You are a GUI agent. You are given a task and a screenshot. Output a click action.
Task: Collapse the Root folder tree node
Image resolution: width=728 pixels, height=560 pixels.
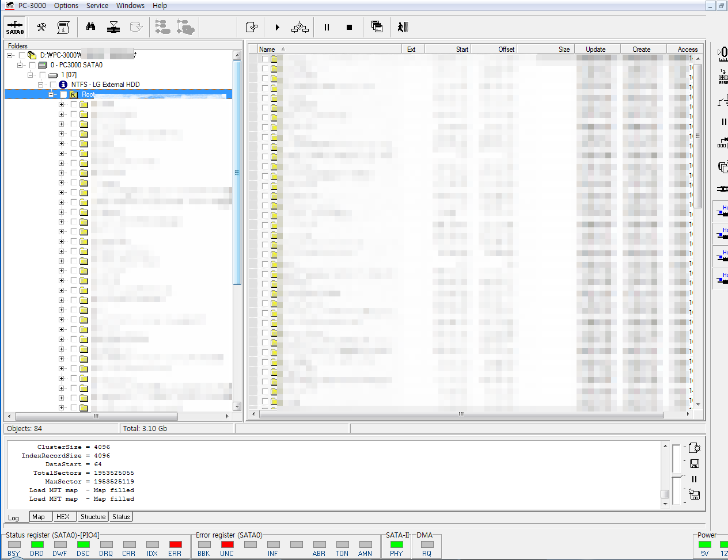[x=51, y=94]
